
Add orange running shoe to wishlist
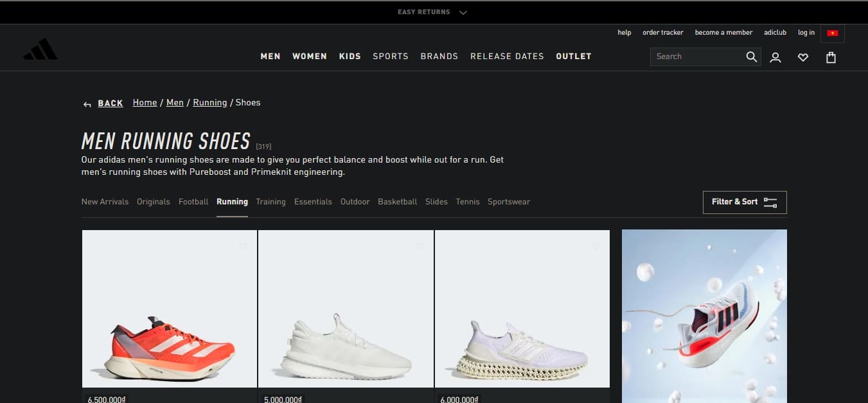click(x=244, y=246)
